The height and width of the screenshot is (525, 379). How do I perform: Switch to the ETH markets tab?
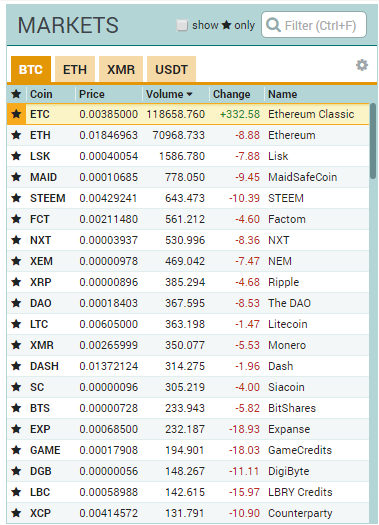(75, 69)
